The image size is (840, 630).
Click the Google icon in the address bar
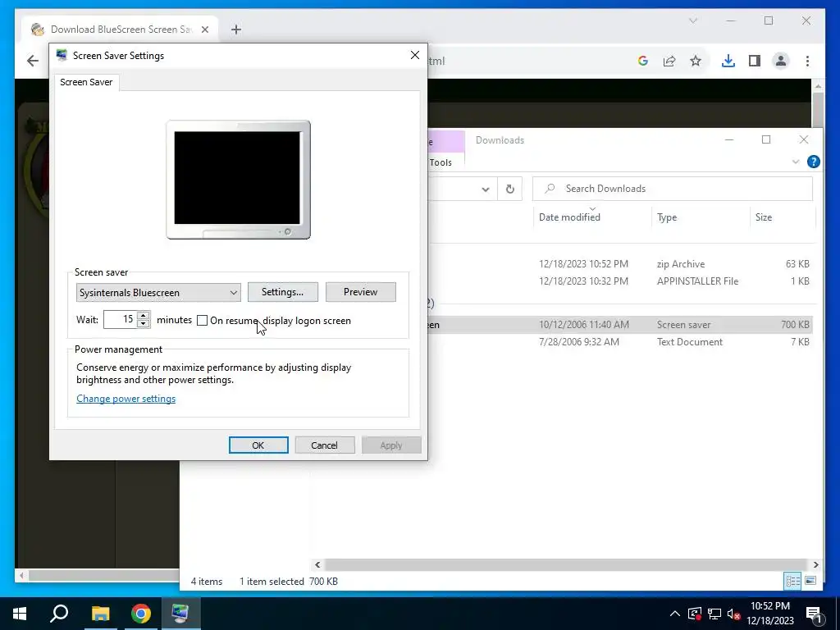[643, 61]
